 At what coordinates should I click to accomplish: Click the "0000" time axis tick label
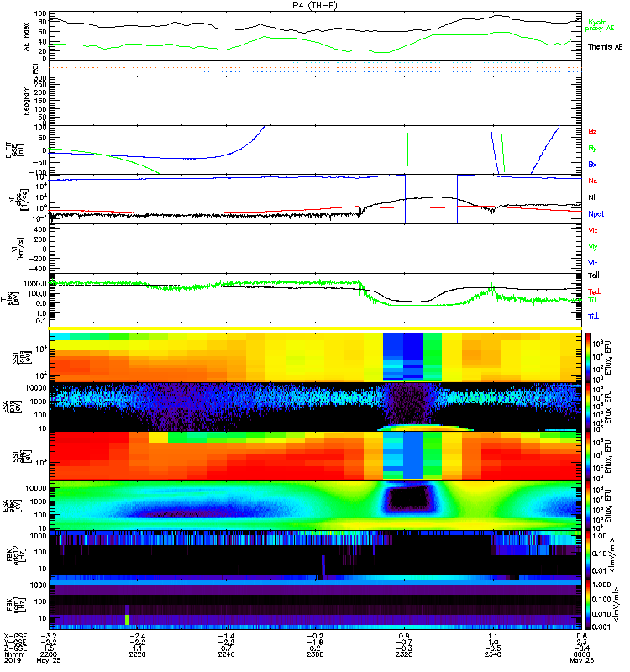click(581, 655)
